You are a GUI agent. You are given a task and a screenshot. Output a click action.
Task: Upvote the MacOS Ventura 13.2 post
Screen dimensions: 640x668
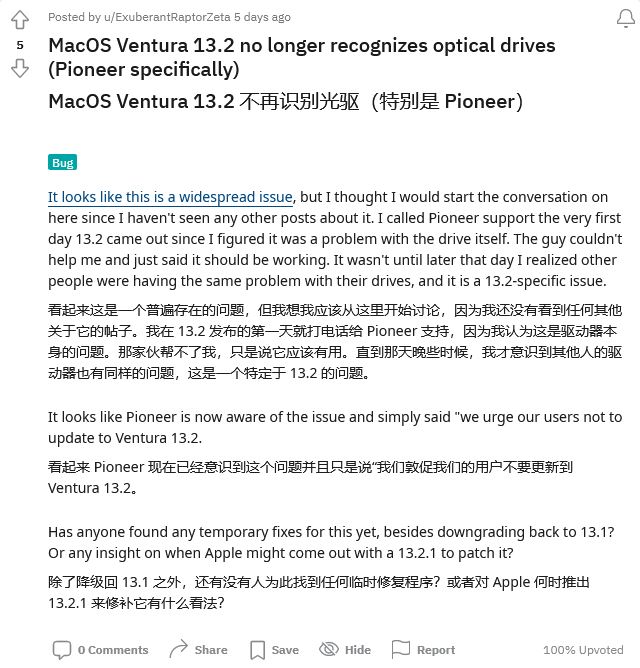[x=20, y=20]
